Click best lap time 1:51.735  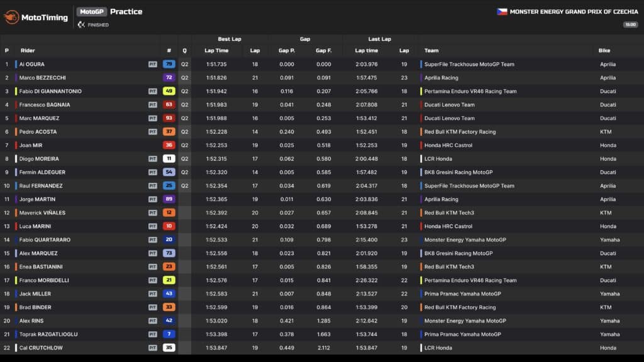pos(216,65)
